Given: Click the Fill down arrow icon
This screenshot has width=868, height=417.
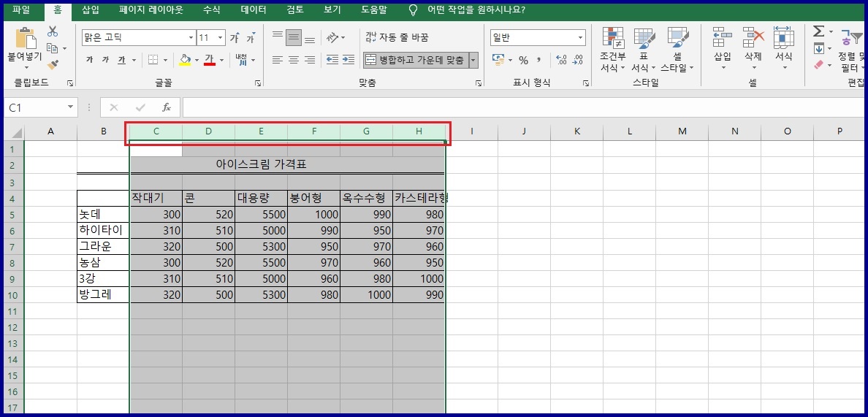Looking at the screenshot, I should tap(819, 49).
